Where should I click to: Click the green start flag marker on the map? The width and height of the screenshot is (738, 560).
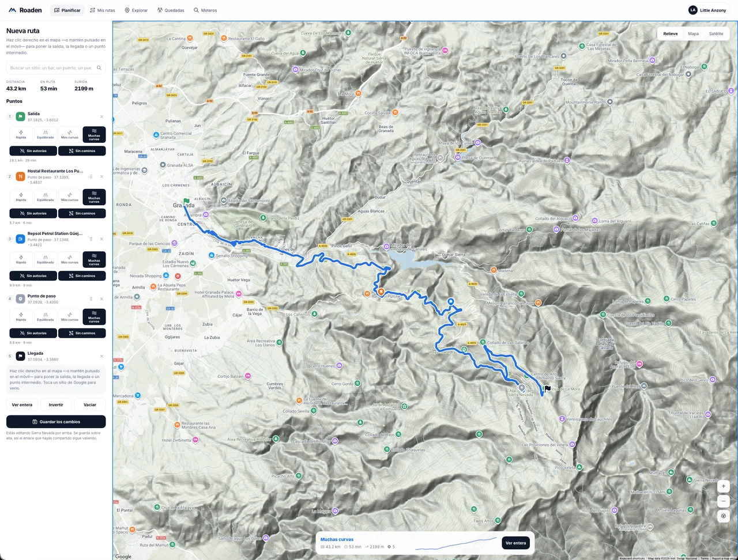(186, 202)
